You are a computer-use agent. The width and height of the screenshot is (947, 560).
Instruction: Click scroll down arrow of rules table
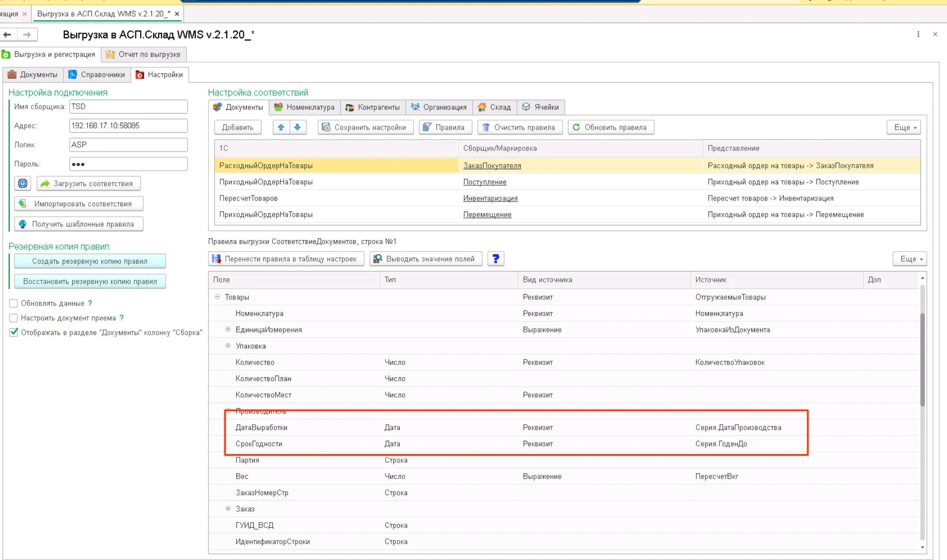point(922,548)
